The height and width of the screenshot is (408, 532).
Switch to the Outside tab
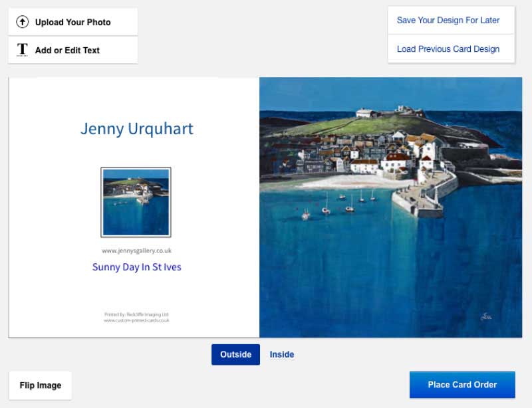[x=235, y=354]
